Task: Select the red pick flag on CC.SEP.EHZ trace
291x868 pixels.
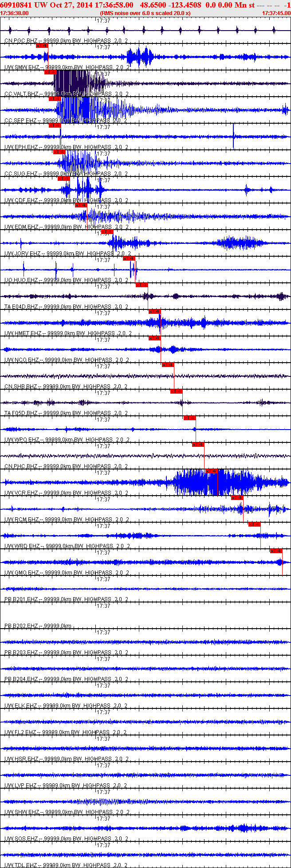Action: (55, 98)
